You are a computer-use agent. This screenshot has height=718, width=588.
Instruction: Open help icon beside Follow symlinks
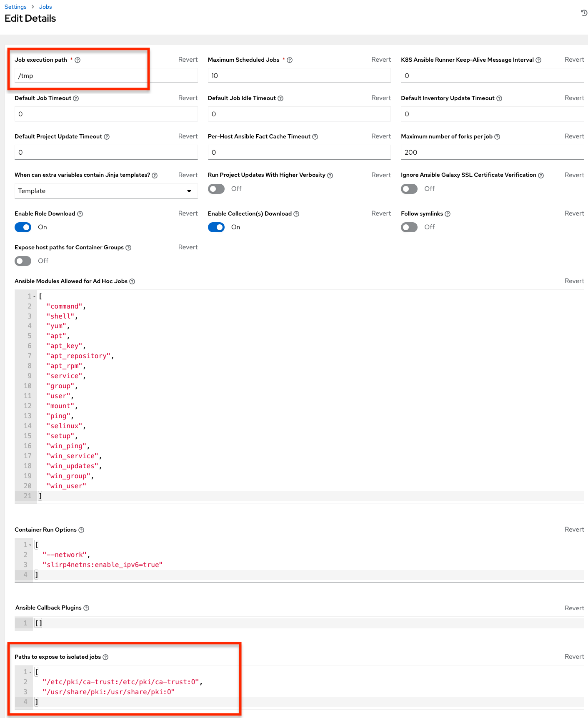[x=448, y=214]
